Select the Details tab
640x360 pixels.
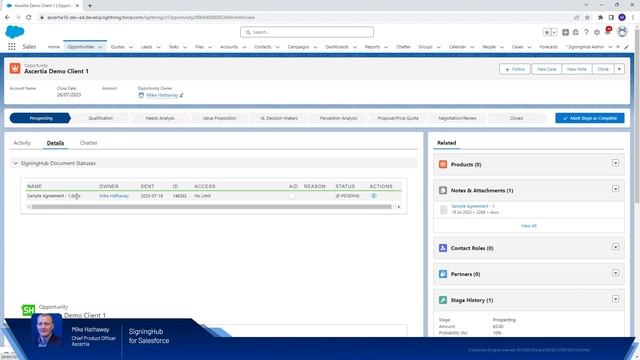[x=55, y=143]
